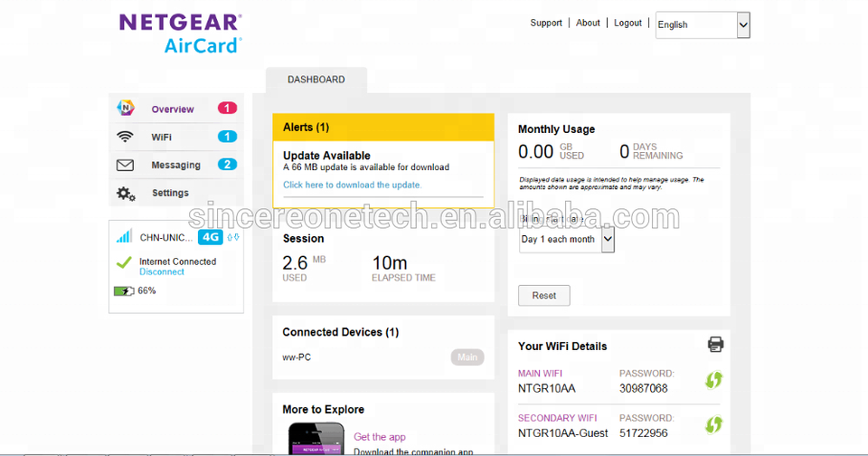Click the 10m elapsed time value
This screenshot has height=456, width=868.
tap(389, 262)
